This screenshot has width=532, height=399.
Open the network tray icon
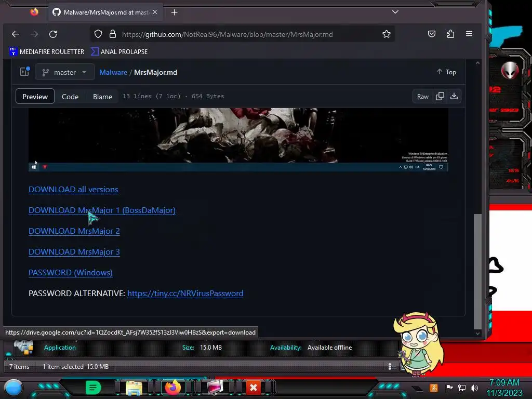pyautogui.click(x=461, y=388)
